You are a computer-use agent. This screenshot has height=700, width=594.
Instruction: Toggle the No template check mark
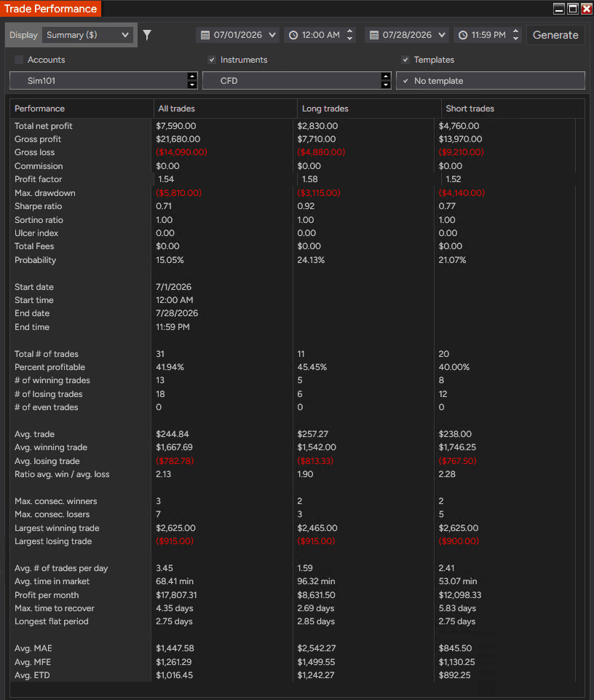(405, 81)
